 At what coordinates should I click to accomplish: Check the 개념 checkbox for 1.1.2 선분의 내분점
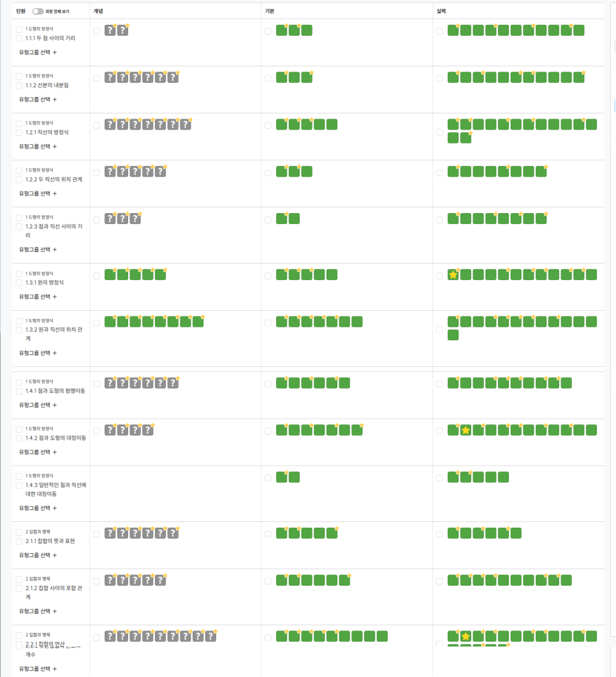96,78
